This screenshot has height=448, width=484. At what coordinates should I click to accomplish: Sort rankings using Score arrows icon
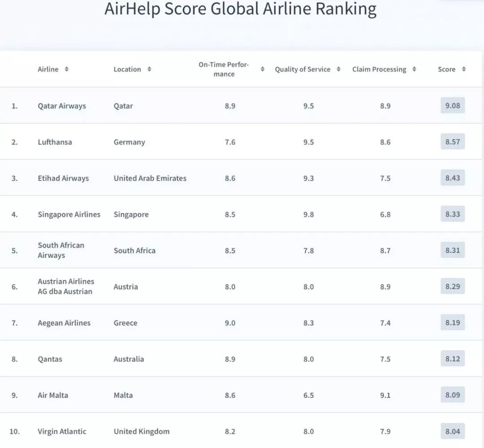point(464,70)
